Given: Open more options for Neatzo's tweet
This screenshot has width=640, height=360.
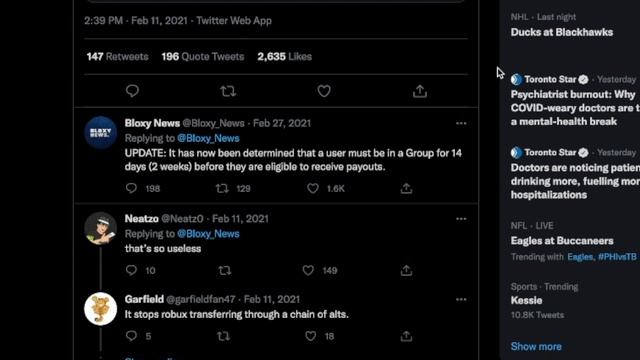Looking at the screenshot, I should pos(461,219).
